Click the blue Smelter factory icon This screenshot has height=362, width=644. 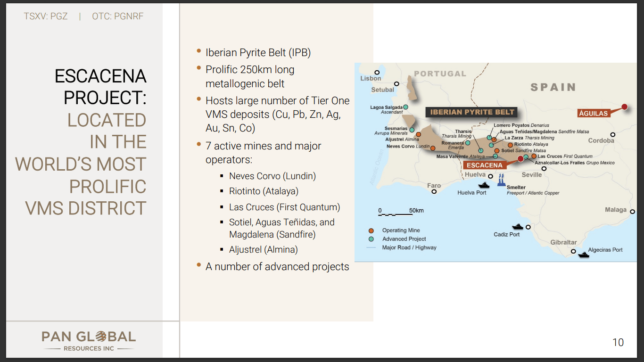tap(501, 180)
